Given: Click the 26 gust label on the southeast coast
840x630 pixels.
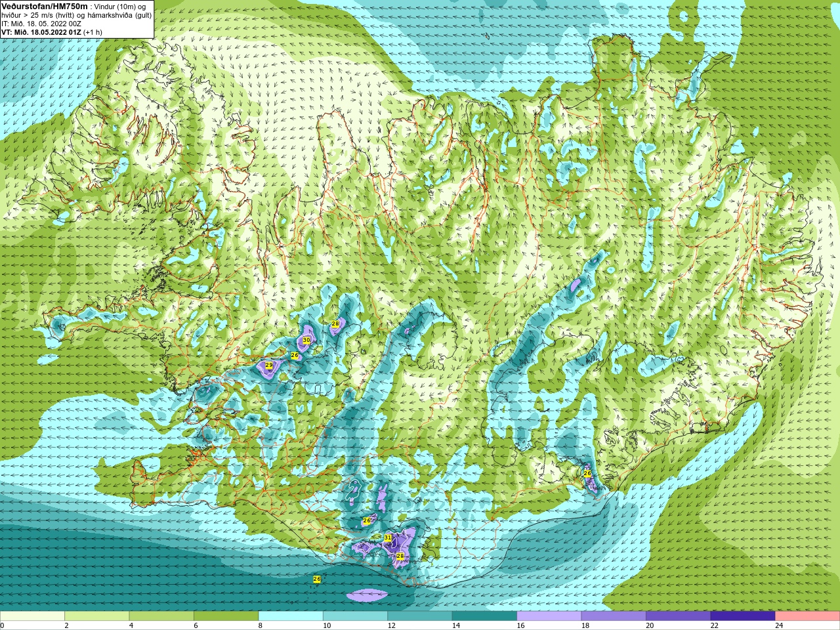Looking at the screenshot, I should 587,473.
